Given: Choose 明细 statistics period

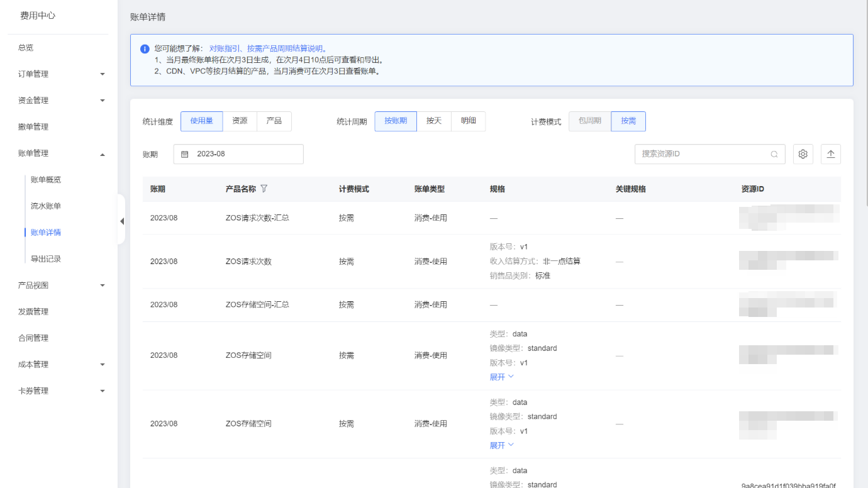Looking at the screenshot, I should point(468,121).
